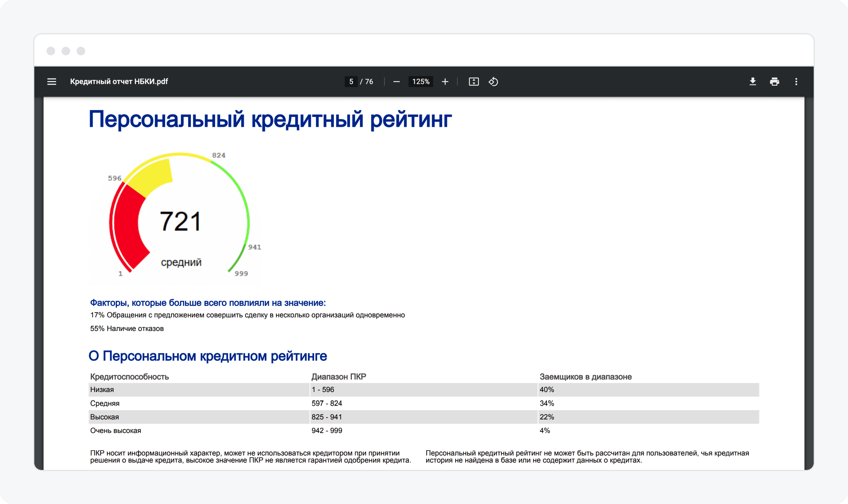The height and width of the screenshot is (504, 848).
Task: Click the Заемщиков в диапазоне column header
Action: tap(586, 377)
